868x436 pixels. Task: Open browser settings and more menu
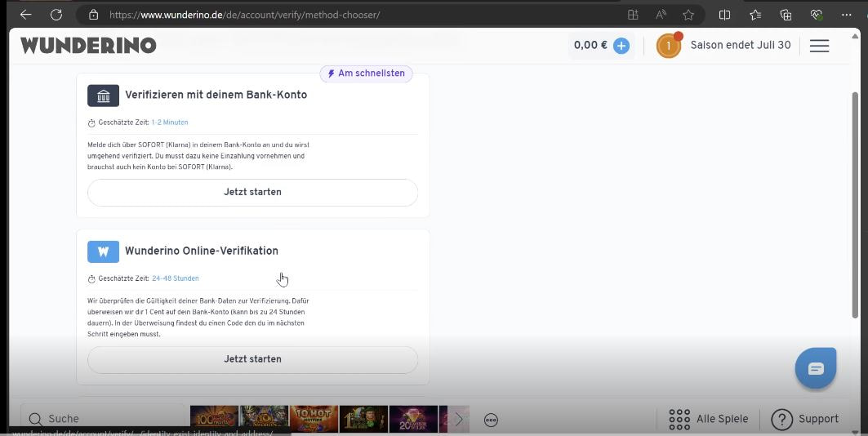(x=846, y=15)
